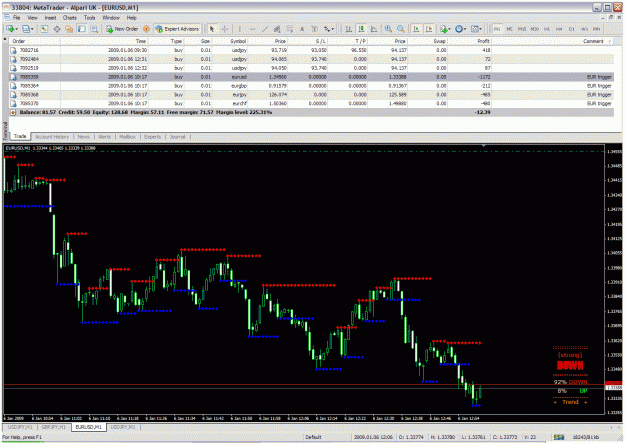The height and width of the screenshot is (443, 625).
Task: Open the GBPJPY,M1 chart tab
Action: 54,427
